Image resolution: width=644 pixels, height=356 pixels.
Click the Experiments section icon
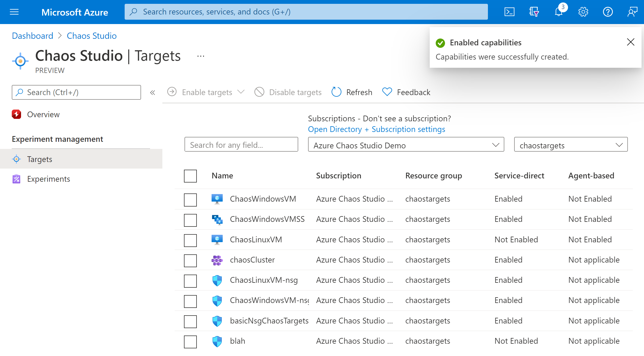tap(16, 179)
